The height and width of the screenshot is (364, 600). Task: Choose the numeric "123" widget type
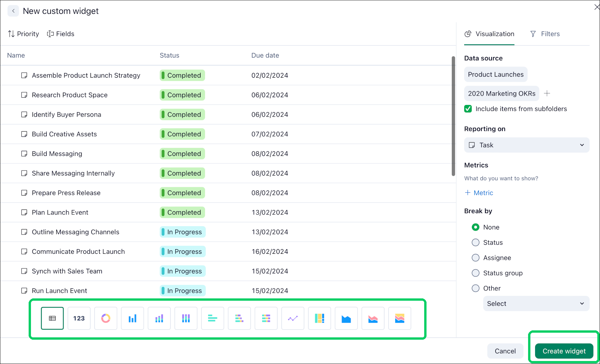[79, 318]
